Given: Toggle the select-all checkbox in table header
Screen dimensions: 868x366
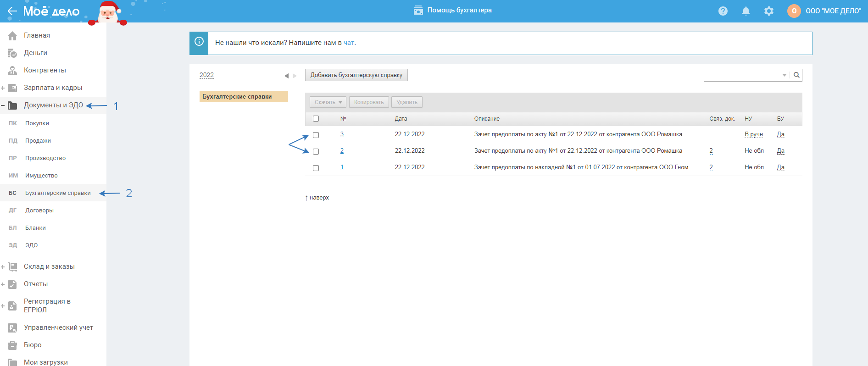Looking at the screenshot, I should pyautogui.click(x=316, y=119).
